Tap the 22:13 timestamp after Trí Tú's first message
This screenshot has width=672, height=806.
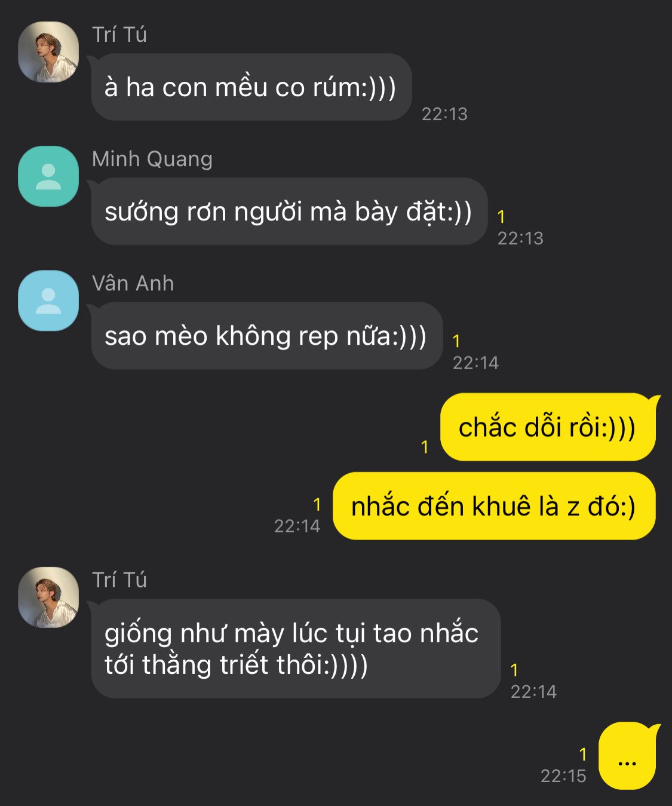click(x=444, y=114)
